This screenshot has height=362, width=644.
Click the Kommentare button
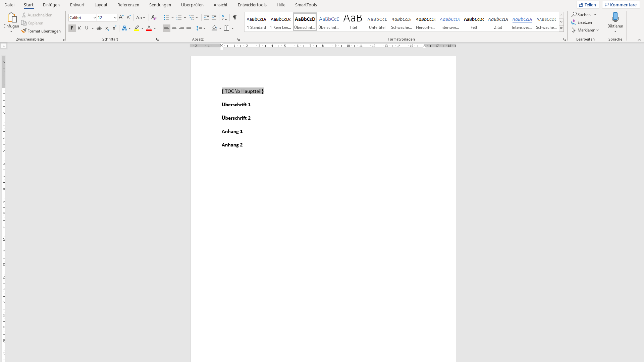(621, 5)
